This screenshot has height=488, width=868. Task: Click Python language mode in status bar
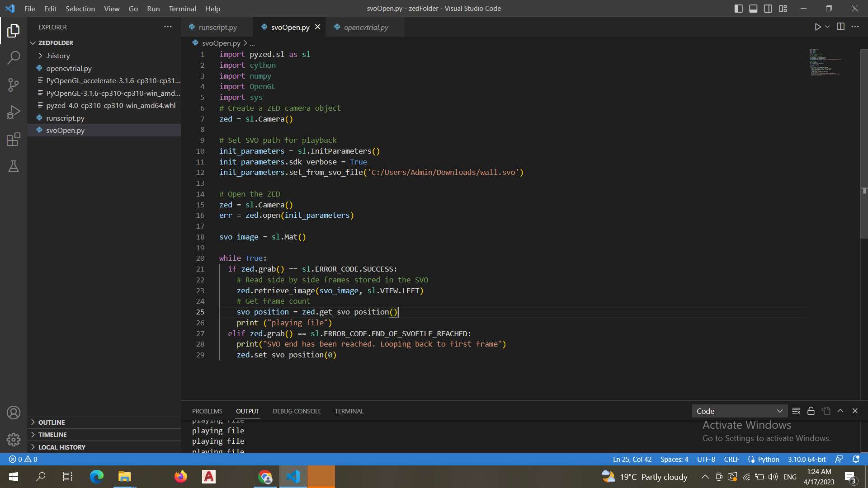point(764,459)
